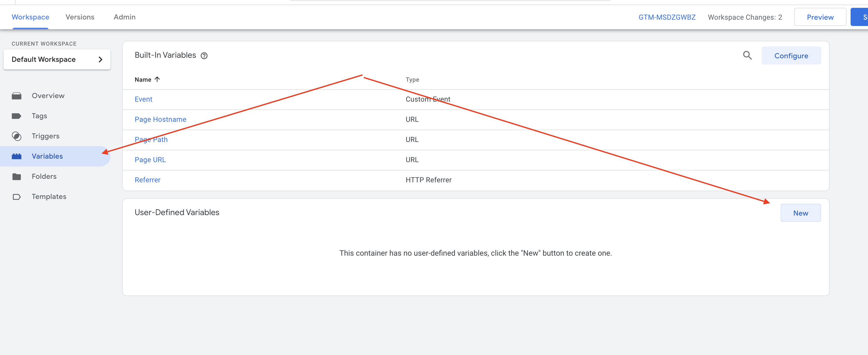Click the Folders icon in sidebar

click(x=16, y=176)
